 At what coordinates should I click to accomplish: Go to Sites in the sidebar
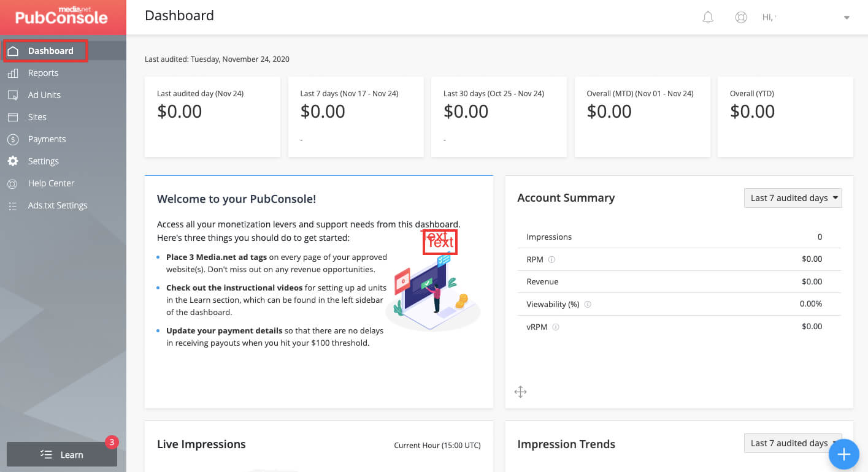tap(37, 117)
